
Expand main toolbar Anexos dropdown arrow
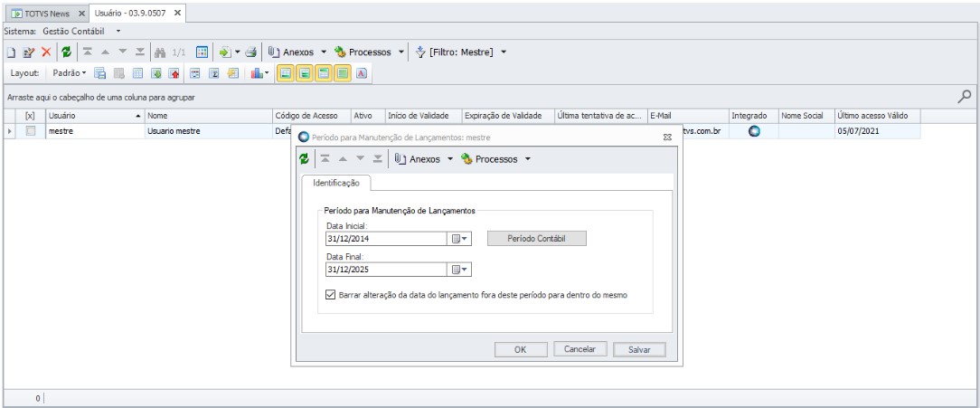[324, 52]
